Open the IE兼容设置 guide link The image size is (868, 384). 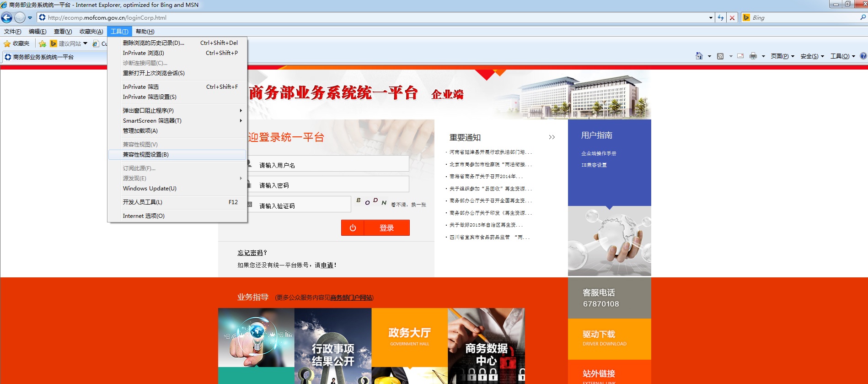click(x=594, y=165)
